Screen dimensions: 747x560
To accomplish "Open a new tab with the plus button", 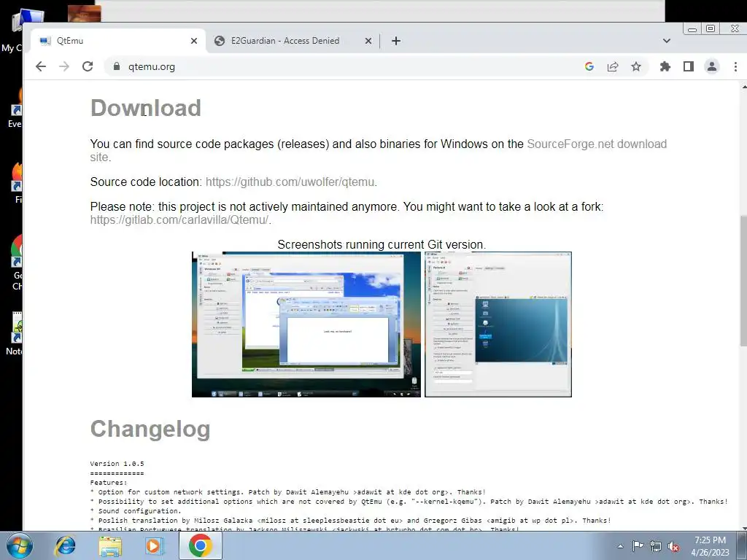I will (396, 41).
